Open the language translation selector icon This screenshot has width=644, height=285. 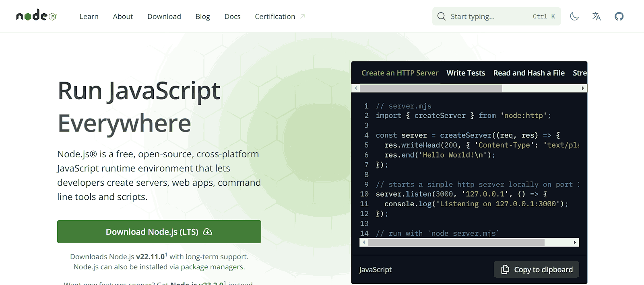(x=597, y=16)
